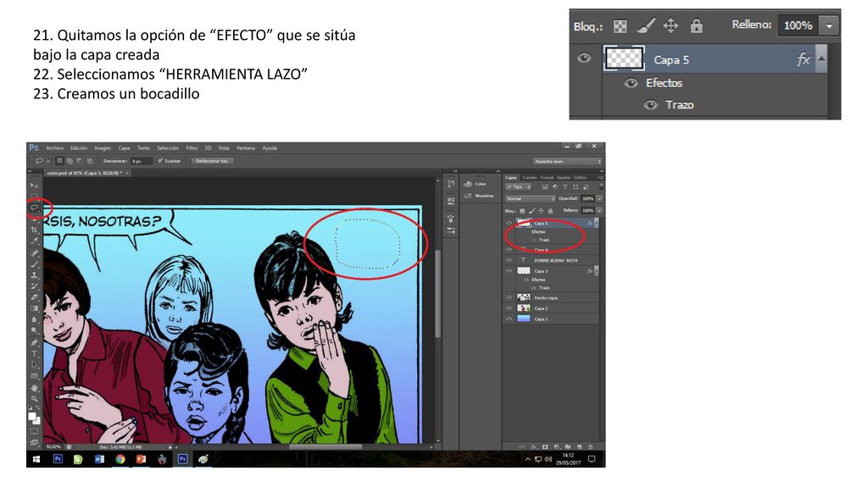Click lock position icon in enlarged panel
Screen dimensions: 868x488
click(671, 26)
